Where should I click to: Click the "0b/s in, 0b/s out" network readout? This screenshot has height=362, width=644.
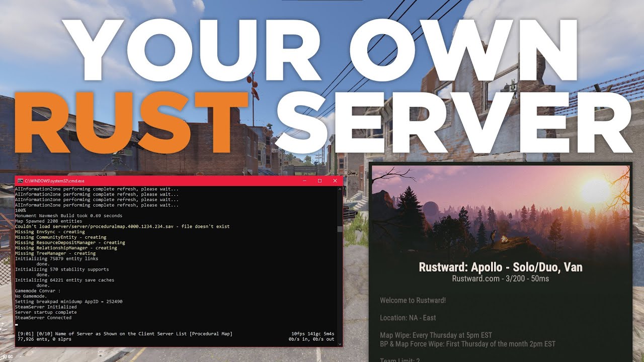coord(311,339)
